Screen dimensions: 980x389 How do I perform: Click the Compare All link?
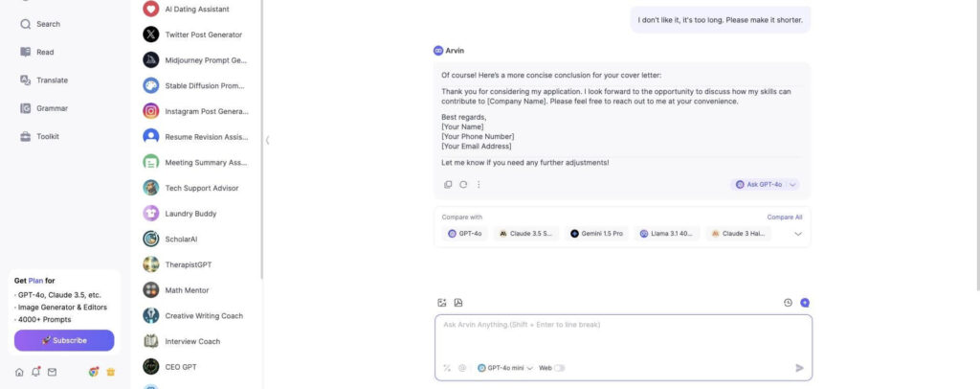(x=785, y=217)
